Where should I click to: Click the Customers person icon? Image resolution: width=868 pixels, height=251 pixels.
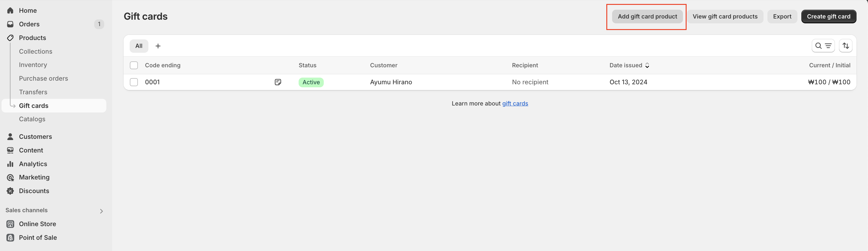pyautogui.click(x=10, y=137)
